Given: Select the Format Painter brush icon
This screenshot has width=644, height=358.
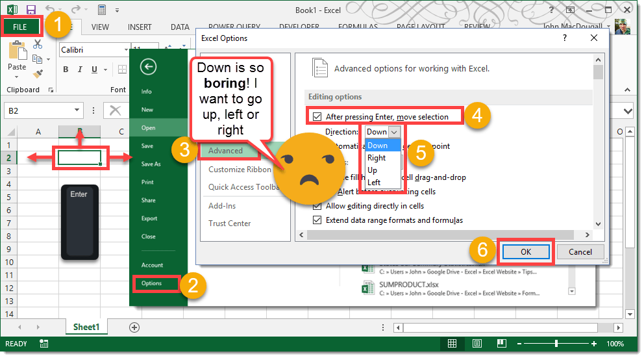Looking at the screenshot, I should tap(38, 74).
